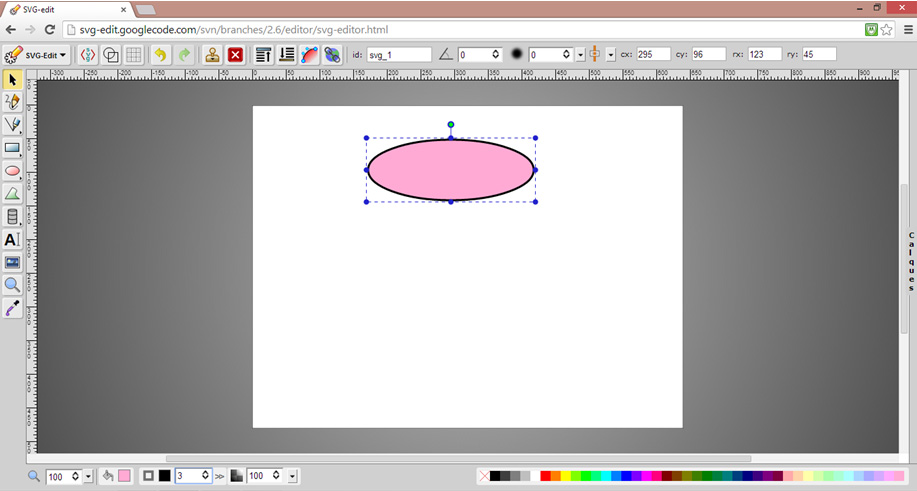Expand the Calques layers side panel
The width and height of the screenshot is (917, 491).
tap(910, 262)
